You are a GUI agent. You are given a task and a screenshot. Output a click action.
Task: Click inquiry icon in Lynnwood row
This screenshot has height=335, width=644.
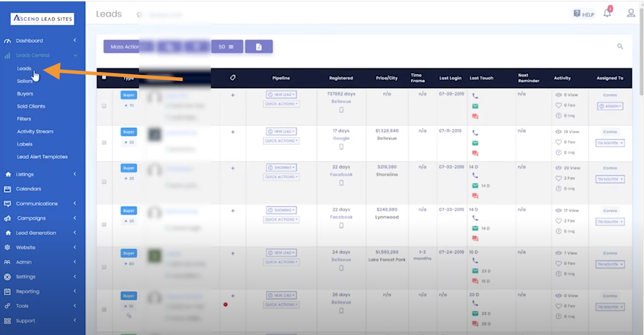[x=559, y=231]
